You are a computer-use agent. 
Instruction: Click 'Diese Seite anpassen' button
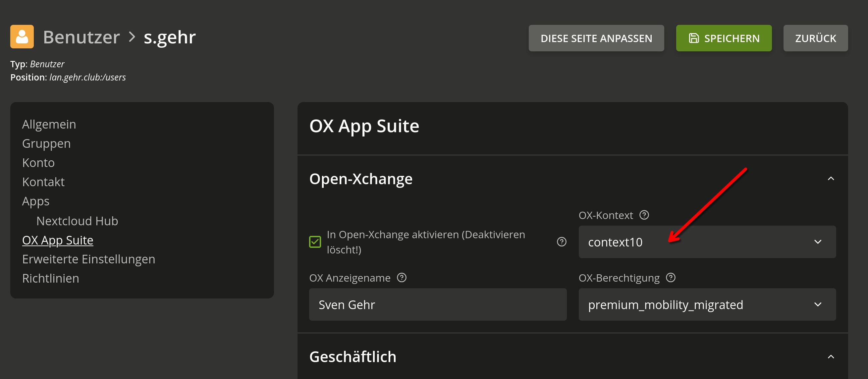point(596,38)
